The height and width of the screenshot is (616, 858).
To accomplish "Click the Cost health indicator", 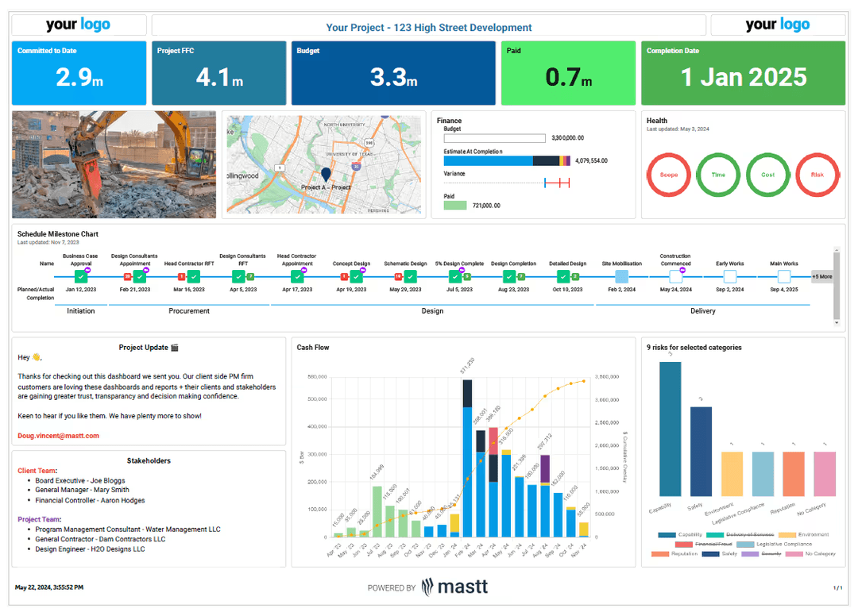I will [x=767, y=175].
